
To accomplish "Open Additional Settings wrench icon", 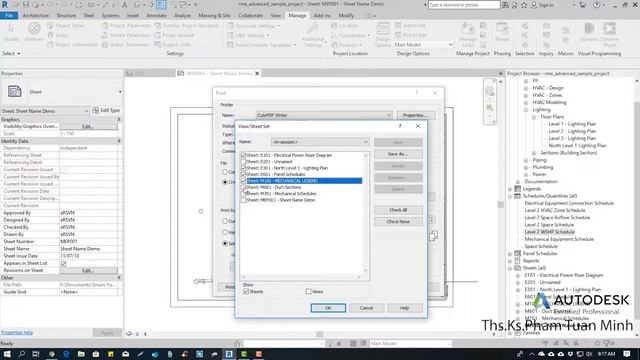I will coord(313,29).
